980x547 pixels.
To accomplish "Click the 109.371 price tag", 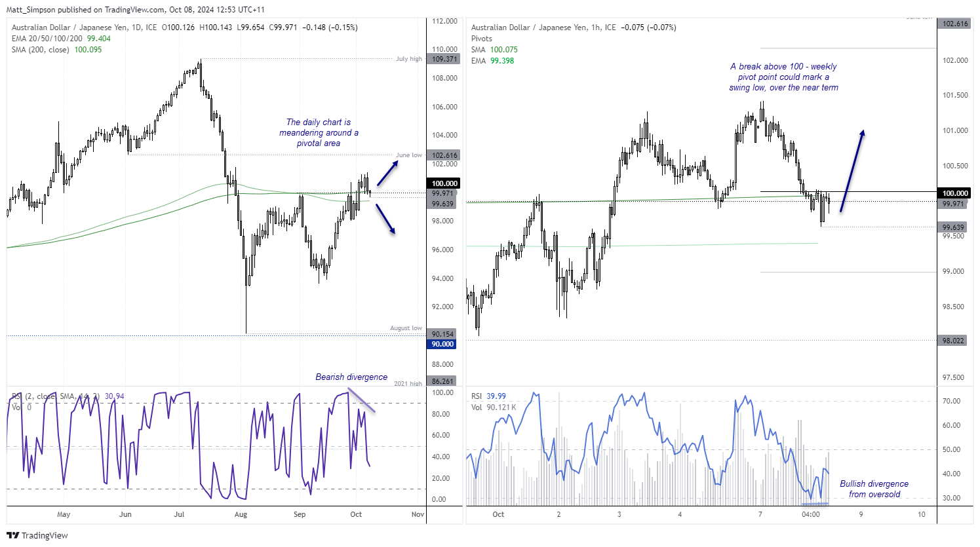I will pos(444,59).
